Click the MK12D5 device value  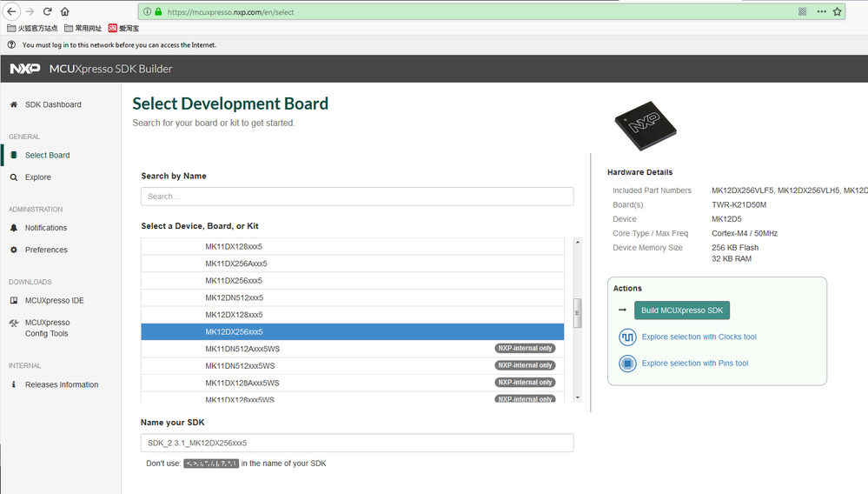click(726, 219)
